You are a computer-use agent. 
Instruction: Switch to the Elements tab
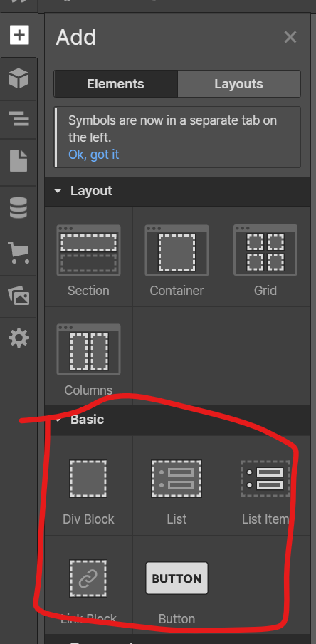(x=116, y=84)
